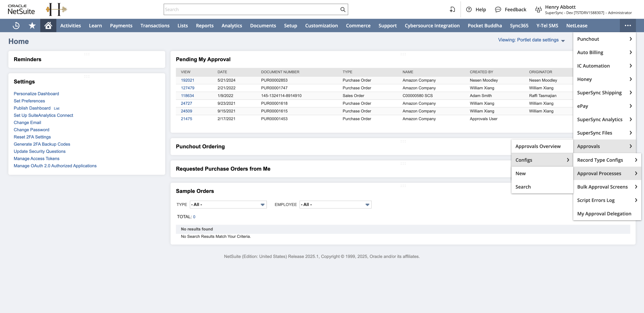The width and height of the screenshot is (644, 313).
Task: Select My Approval Delegation menu item
Action: point(604,214)
